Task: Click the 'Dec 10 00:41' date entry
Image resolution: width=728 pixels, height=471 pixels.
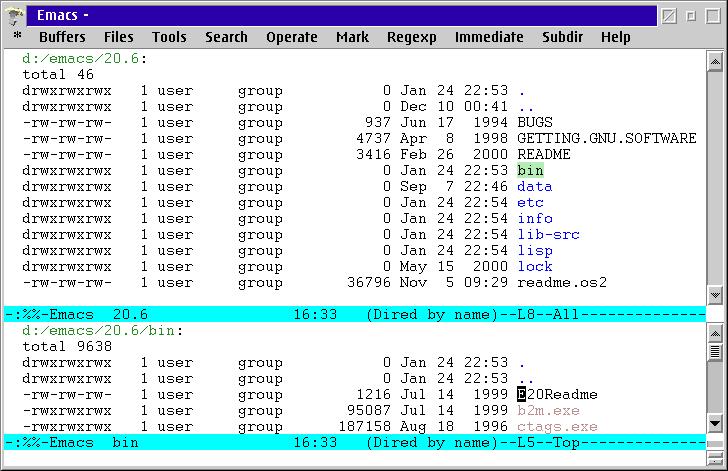Action: coord(454,106)
